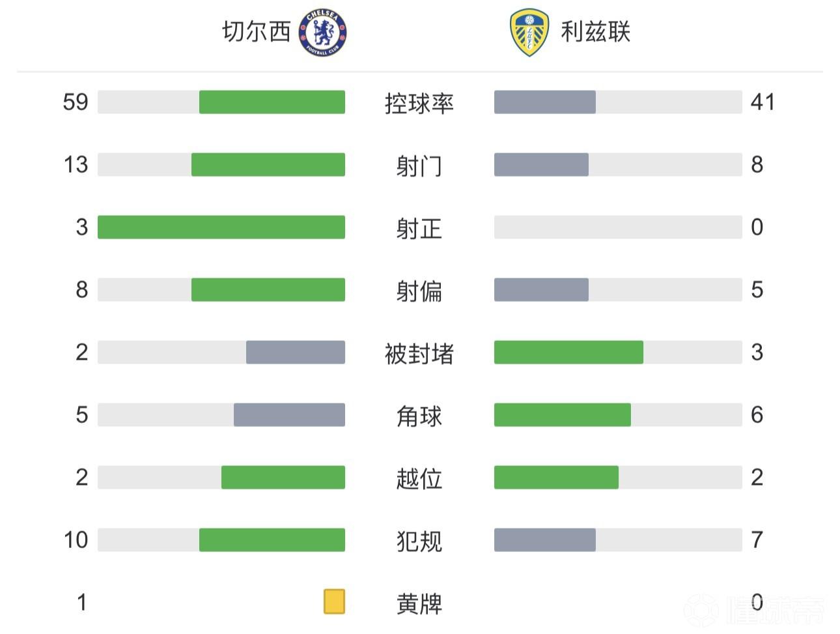Click Chelsea's green possession bar
Screen dimensions: 840x634
click(272, 102)
